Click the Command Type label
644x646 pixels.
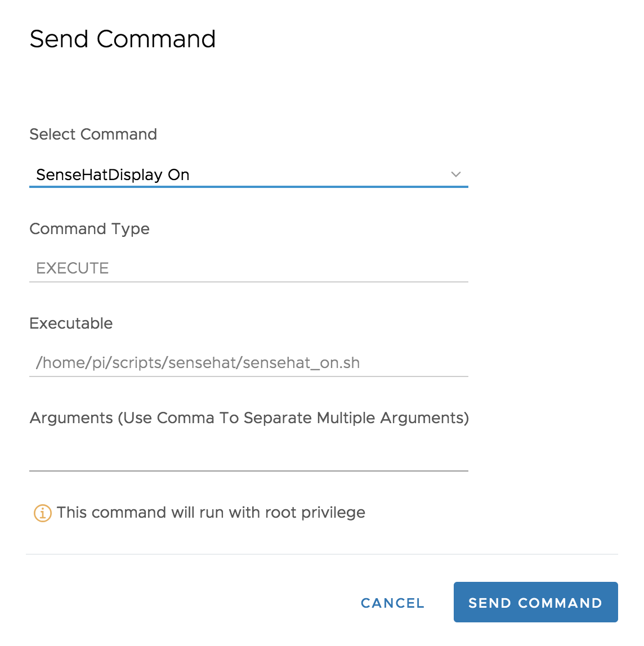pyautogui.click(x=90, y=229)
